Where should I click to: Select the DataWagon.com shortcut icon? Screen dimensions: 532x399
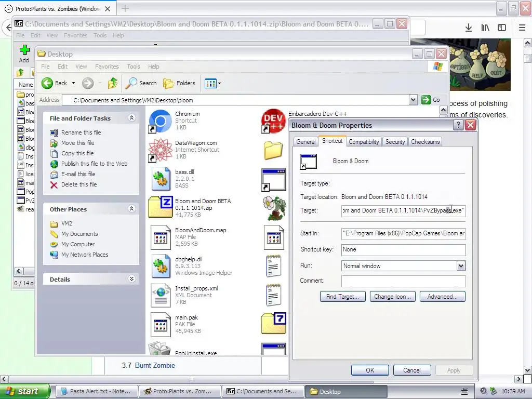[x=160, y=150]
